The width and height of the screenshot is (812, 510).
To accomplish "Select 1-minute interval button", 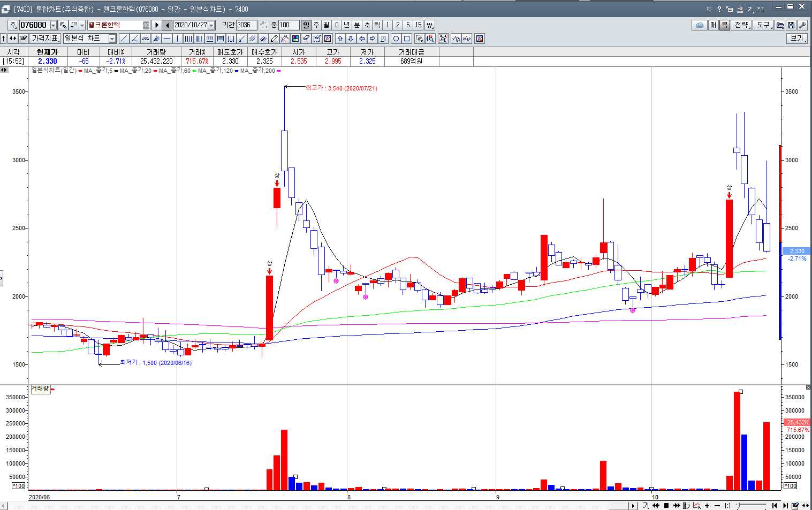I will tap(388, 25).
